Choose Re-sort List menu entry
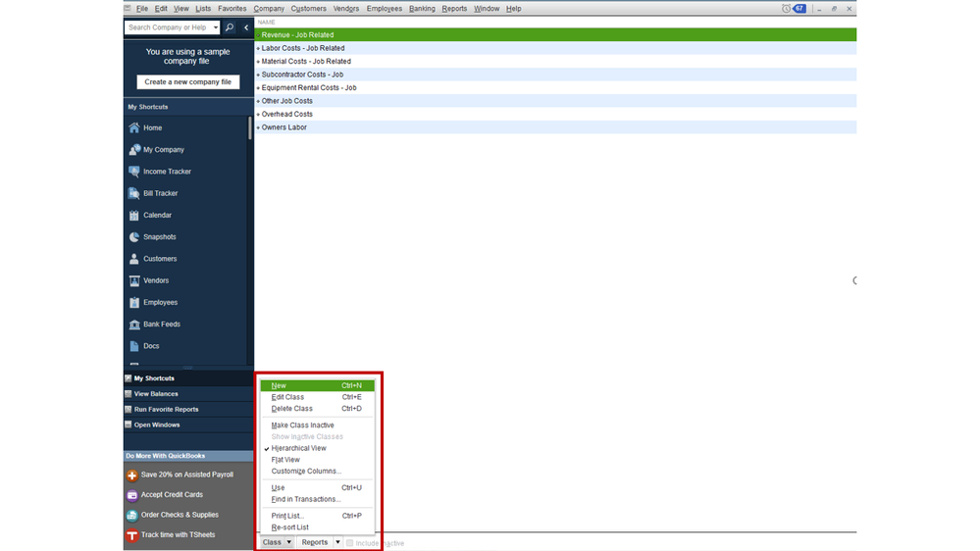This screenshot has width=980, height=551. (x=318, y=526)
